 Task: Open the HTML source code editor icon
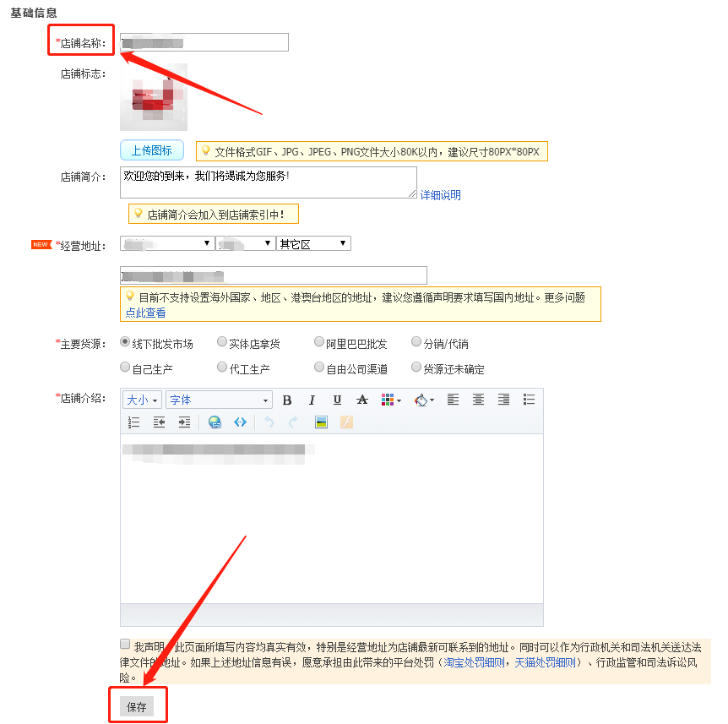240,422
